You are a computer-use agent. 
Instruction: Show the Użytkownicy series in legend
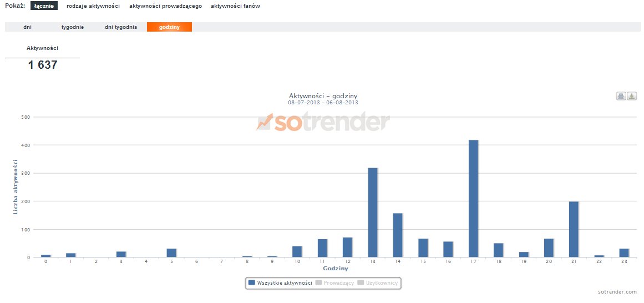coord(377,283)
